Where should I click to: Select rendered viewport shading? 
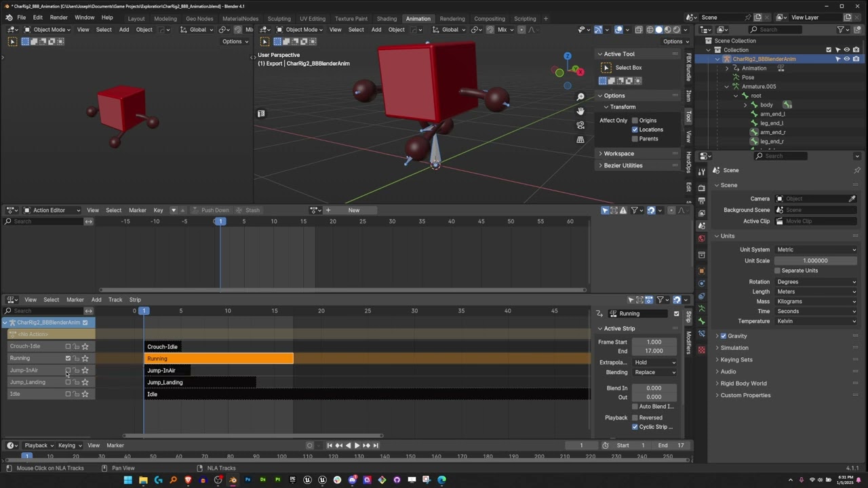click(x=676, y=30)
